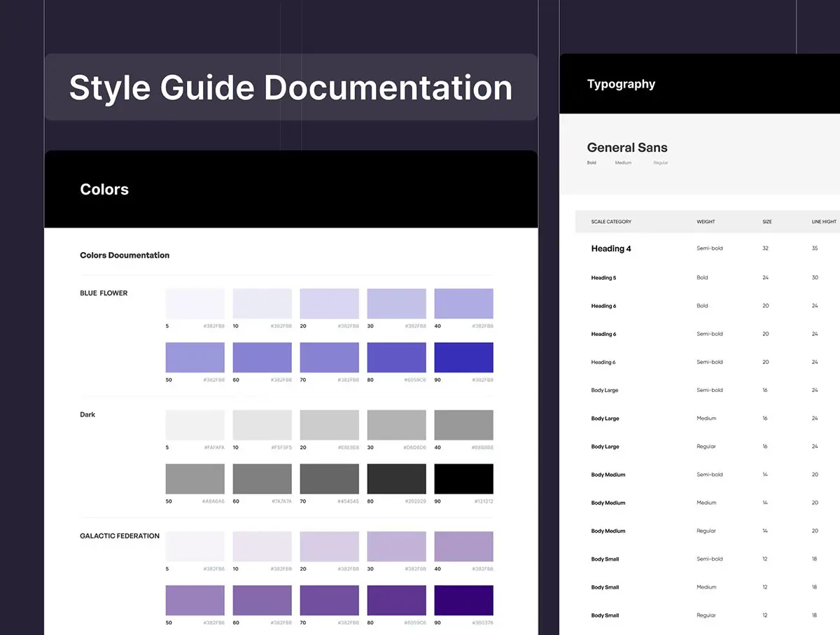Click the Medium weight label under General Sans

pos(623,163)
